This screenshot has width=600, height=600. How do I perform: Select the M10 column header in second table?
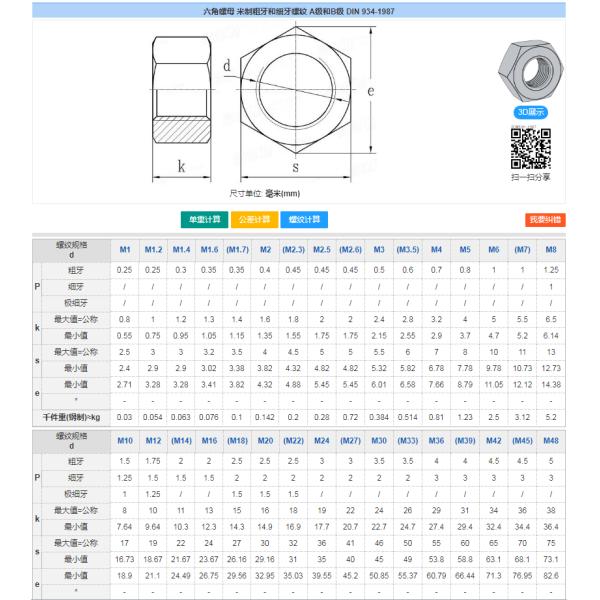click(x=125, y=441)
